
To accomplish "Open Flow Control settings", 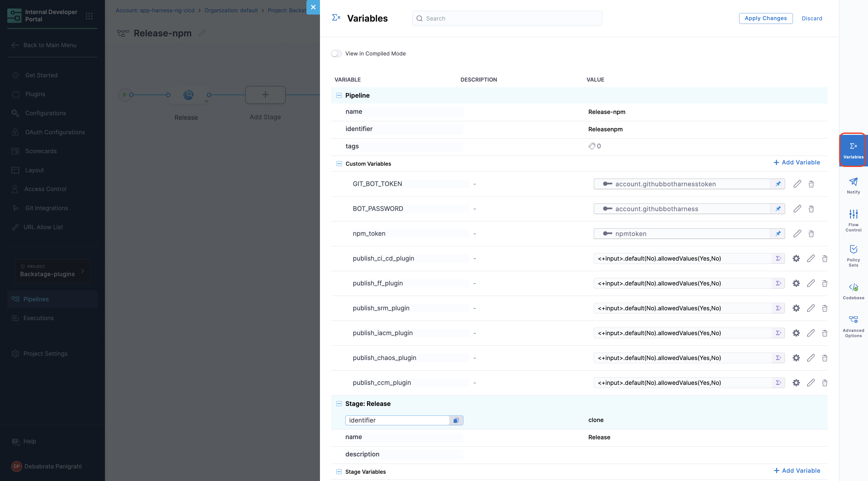I will coord(853,220).
